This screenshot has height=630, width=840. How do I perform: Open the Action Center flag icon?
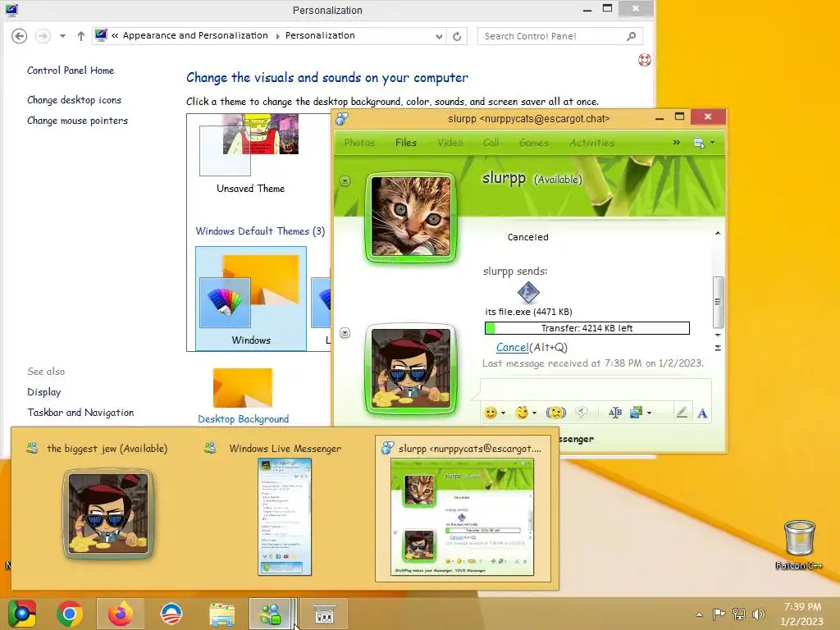pos(719,614)
